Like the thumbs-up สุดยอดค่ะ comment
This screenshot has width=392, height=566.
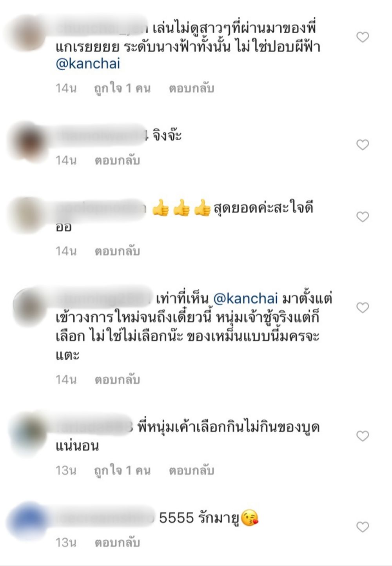(363, 217)
